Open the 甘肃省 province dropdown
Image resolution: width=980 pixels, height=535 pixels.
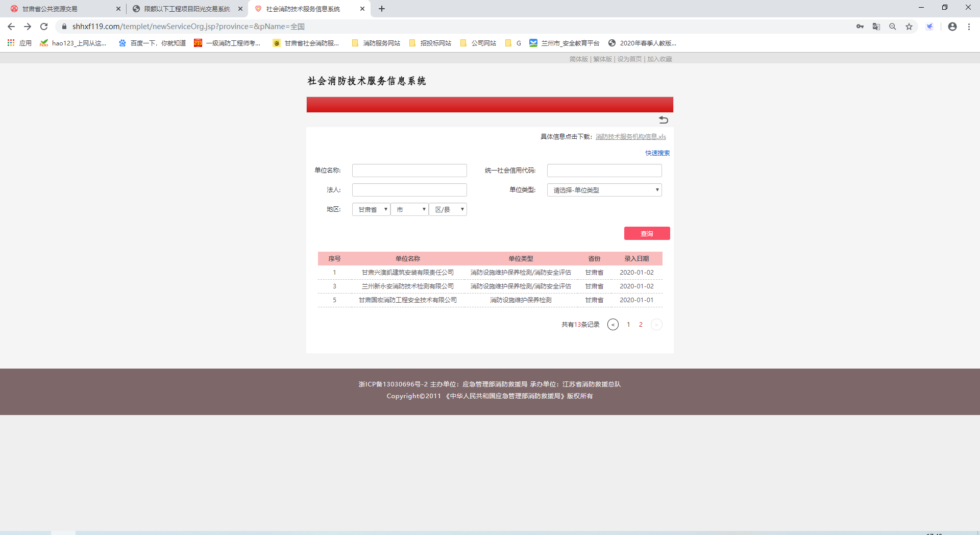371,209
